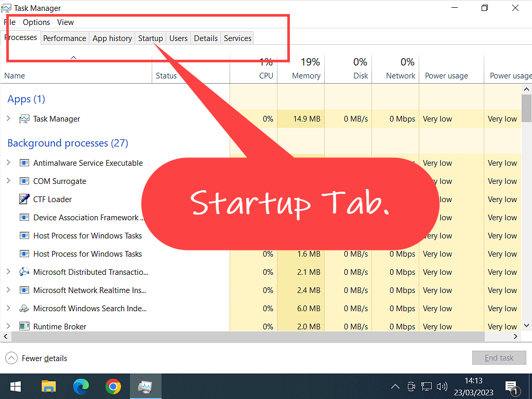Open Google Chrome from the taskbar
532x399 pixels.
[x=113, y=387]
